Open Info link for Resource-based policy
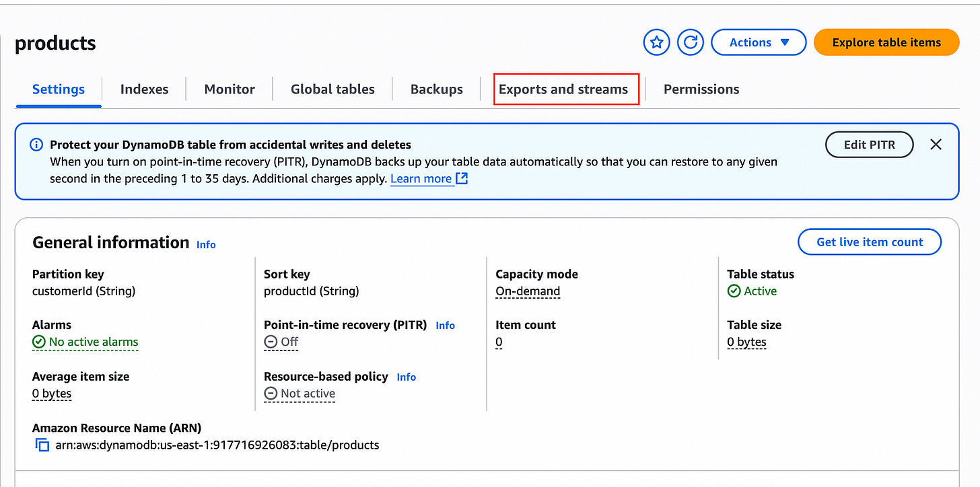Screen dimensions: 980x487 [x=406, y=377]
